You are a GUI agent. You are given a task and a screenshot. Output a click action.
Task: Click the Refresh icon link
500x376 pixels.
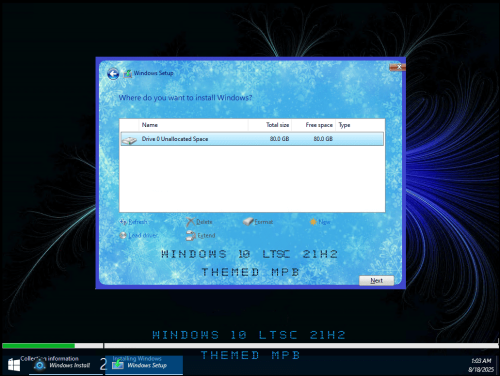123,222
